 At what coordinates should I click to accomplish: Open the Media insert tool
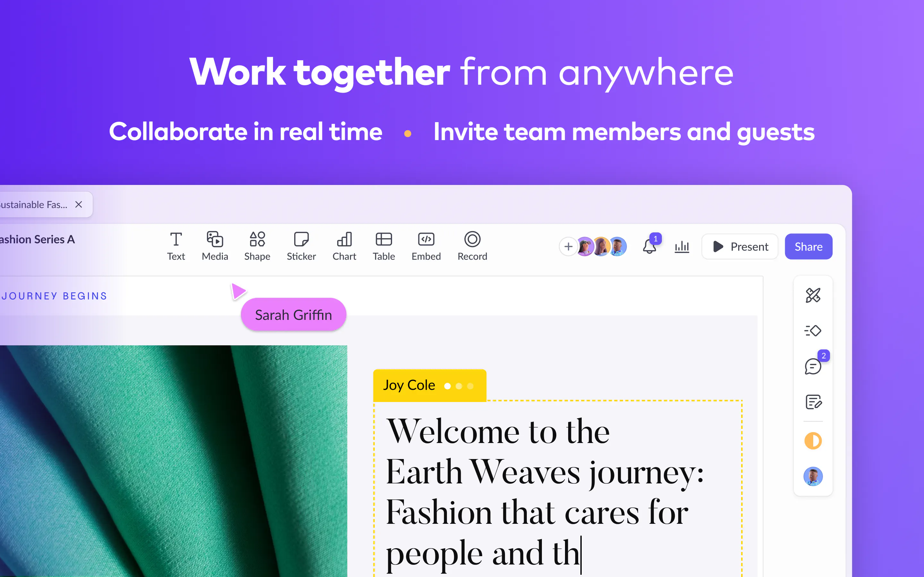click(x=214, y=246)
